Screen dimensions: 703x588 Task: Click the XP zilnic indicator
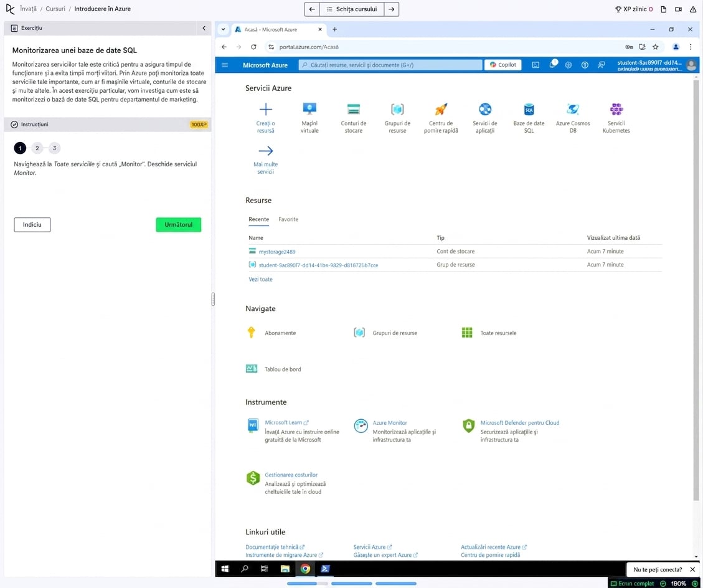coord(633,9)
